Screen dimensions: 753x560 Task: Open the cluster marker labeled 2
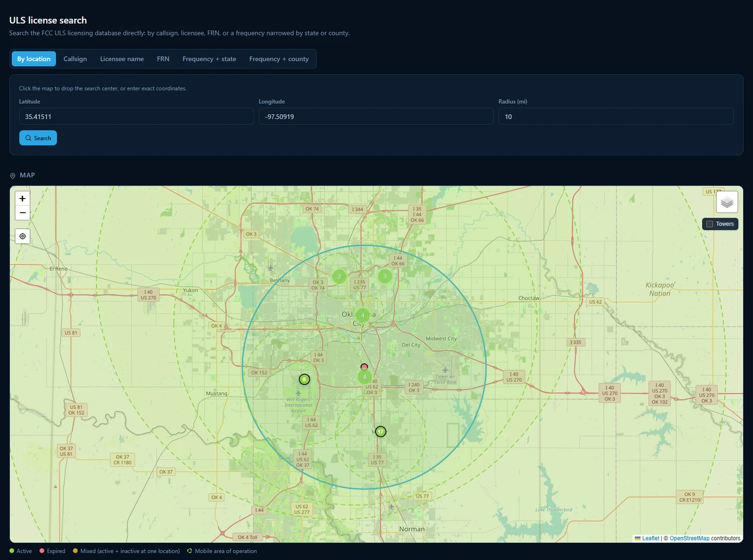[x=339, y=277]
